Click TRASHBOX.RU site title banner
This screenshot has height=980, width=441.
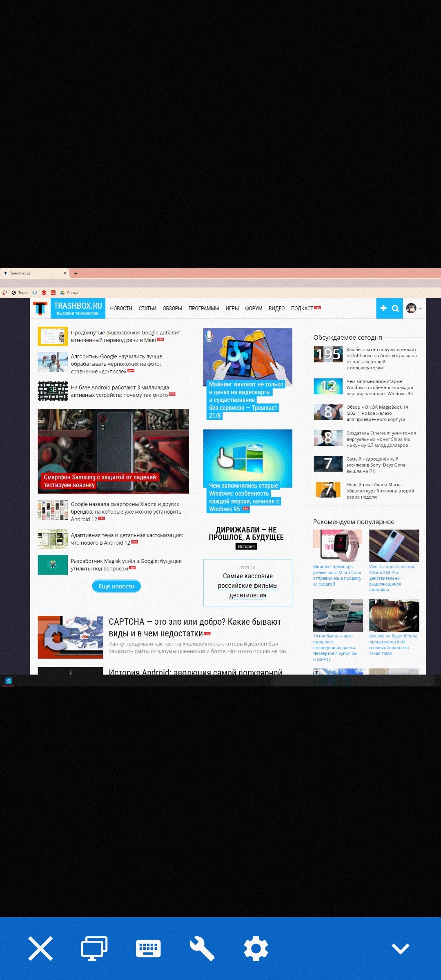tap(78, 308)
